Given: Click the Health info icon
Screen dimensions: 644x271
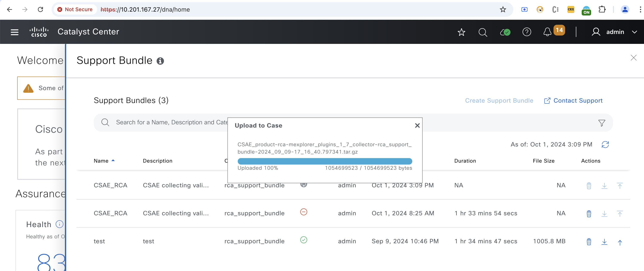Looking at the screenshot, I should (x=59, y=224).
